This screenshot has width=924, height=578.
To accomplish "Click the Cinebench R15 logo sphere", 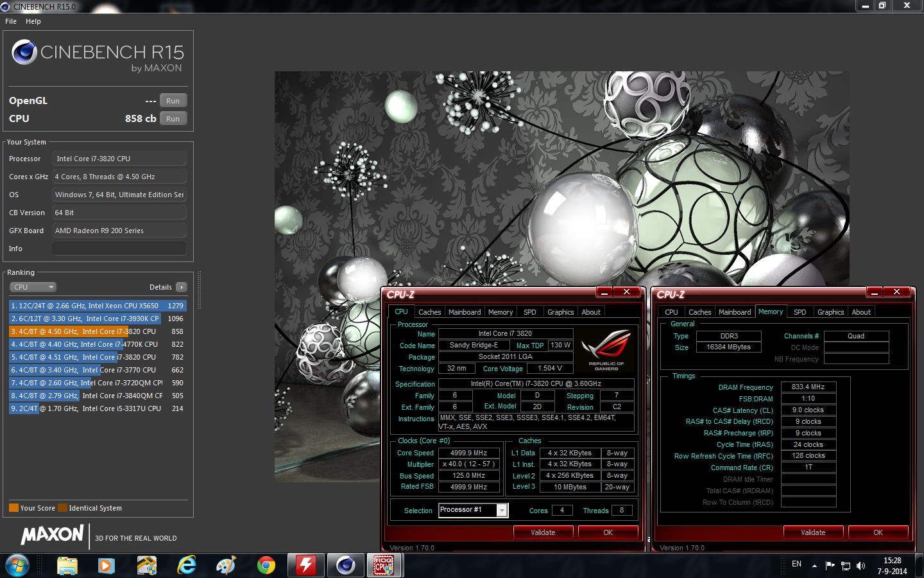I will [24, 52].
